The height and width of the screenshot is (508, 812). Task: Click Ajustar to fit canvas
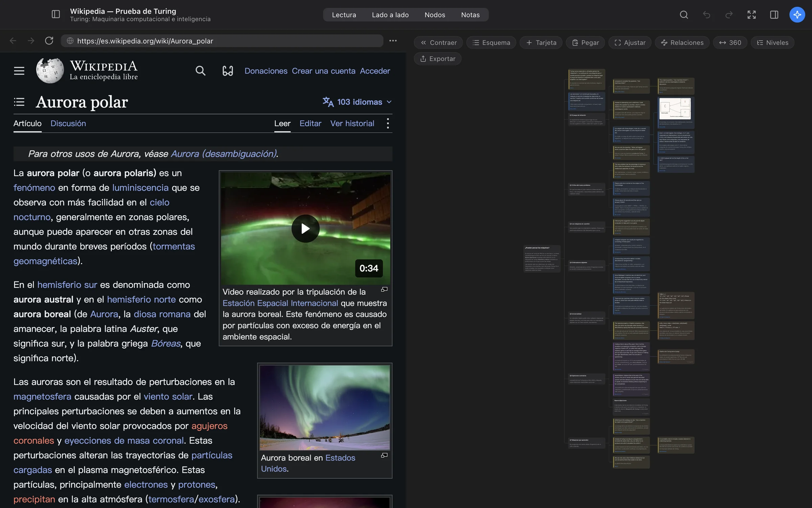pyautogui.click(x=630, y=43)
